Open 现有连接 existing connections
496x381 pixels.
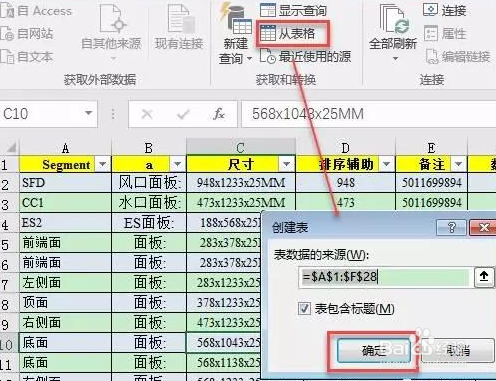pyautogui.click(x=179, y=28)
